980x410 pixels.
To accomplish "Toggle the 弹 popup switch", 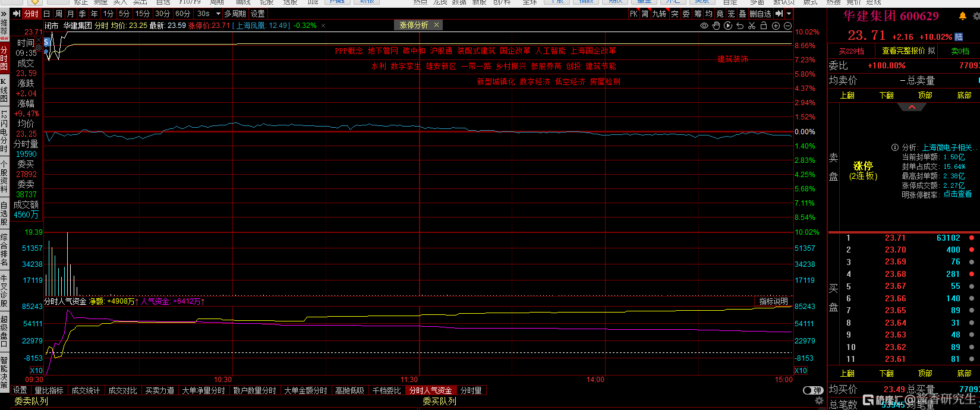I will 812,390.
